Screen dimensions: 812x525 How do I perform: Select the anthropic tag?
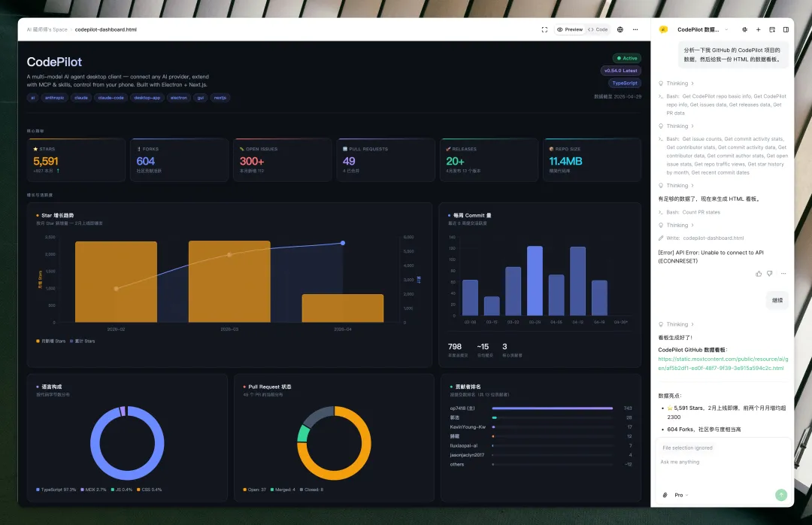coord(54,98)
